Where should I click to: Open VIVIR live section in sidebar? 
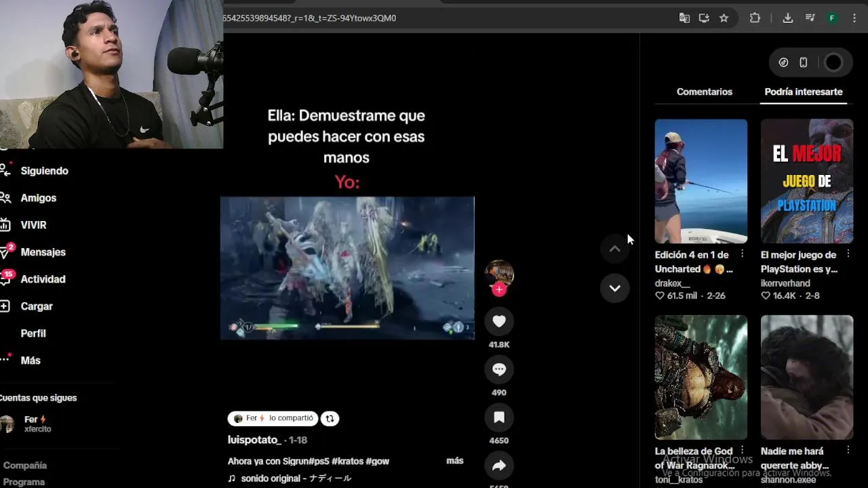pyautogui.click(x=33, y=225)
